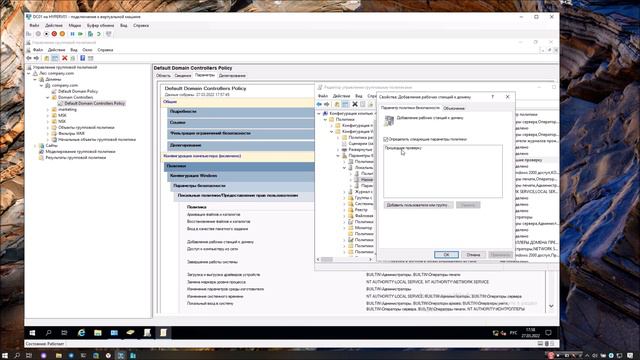Collapse the Domain Controllers tree node

tap(48, 98)
